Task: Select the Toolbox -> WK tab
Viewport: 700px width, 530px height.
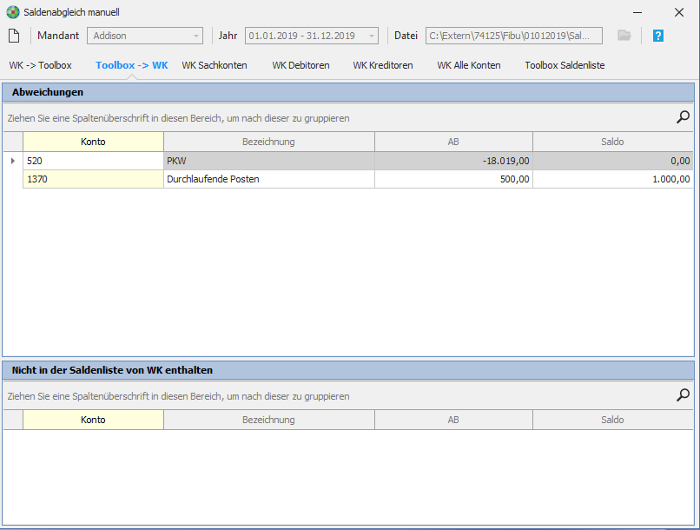Action: pyautogui.click(x=132, y=65)
